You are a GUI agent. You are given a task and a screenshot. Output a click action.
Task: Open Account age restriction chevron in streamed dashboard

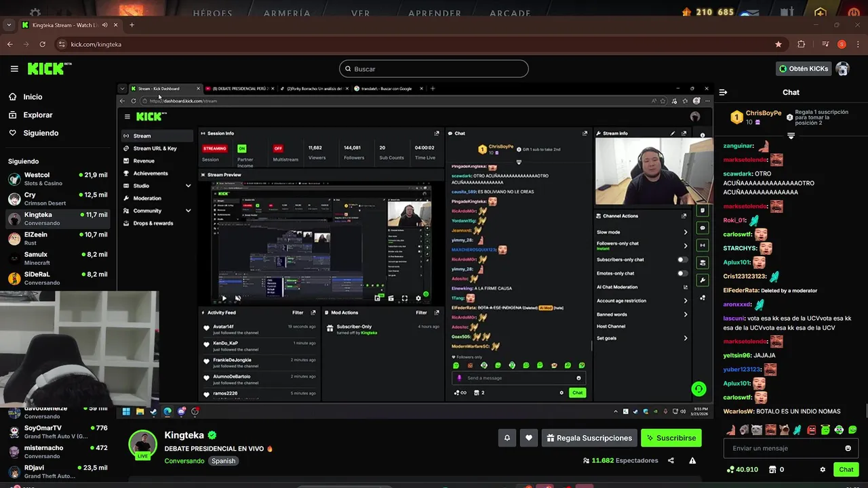[x=685, y=301]
